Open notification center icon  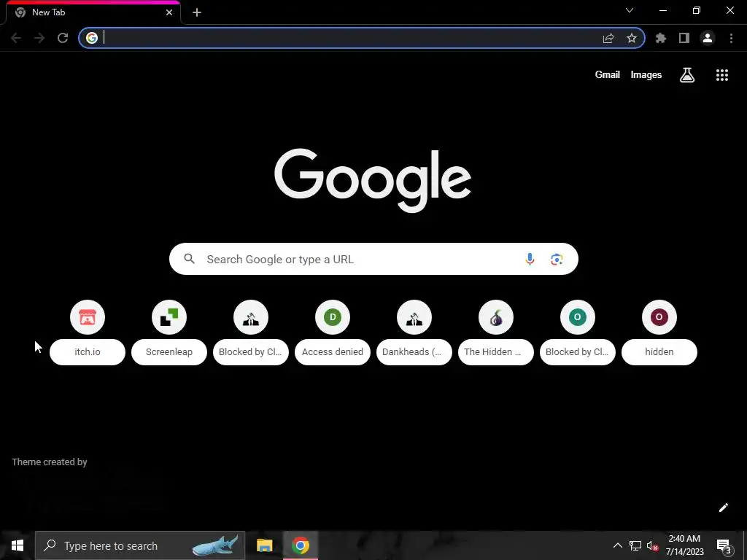724,546
